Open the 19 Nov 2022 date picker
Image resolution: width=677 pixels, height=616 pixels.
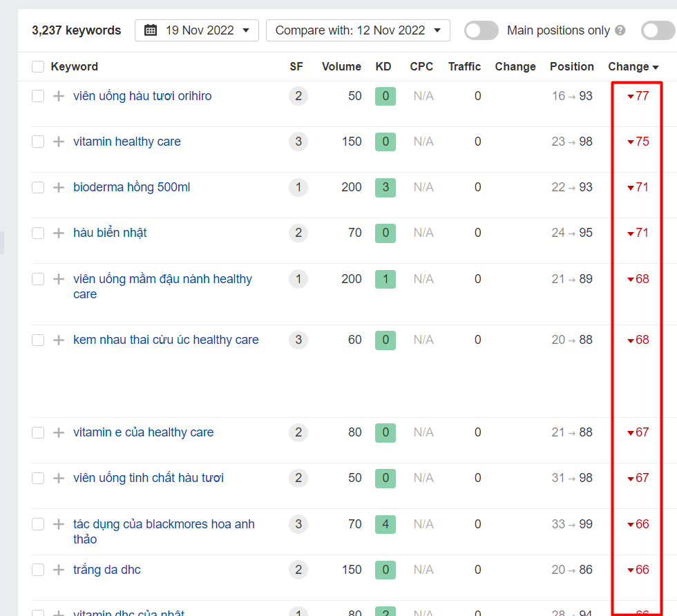196,30
